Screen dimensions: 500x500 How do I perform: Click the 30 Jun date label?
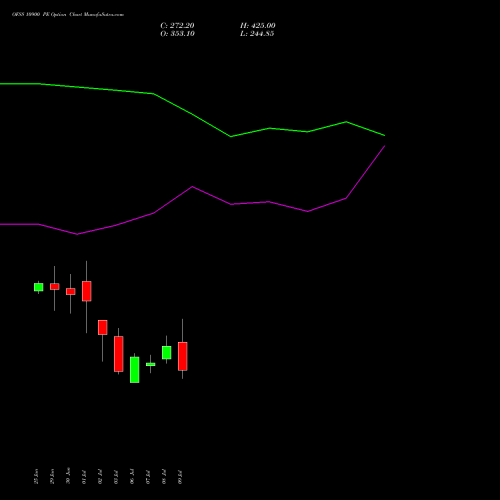click(68, 475)
